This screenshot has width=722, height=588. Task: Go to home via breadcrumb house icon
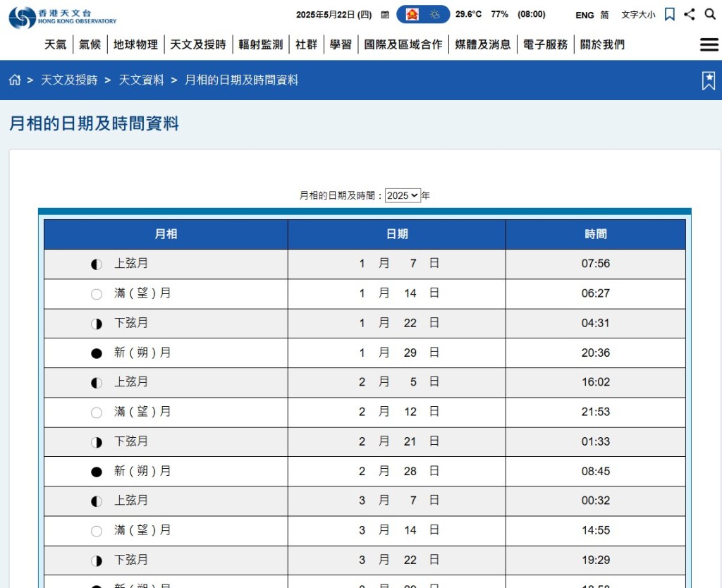(x=15, y=80)
